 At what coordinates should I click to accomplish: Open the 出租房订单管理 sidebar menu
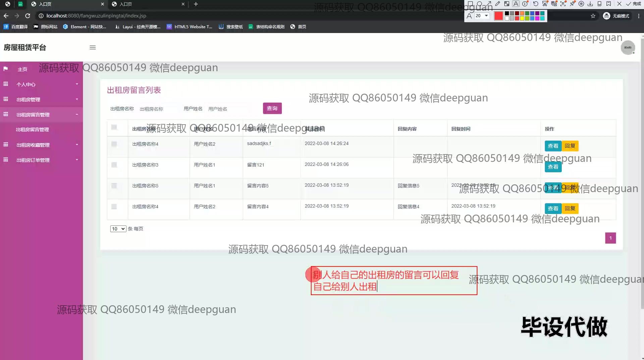[41, 160]
